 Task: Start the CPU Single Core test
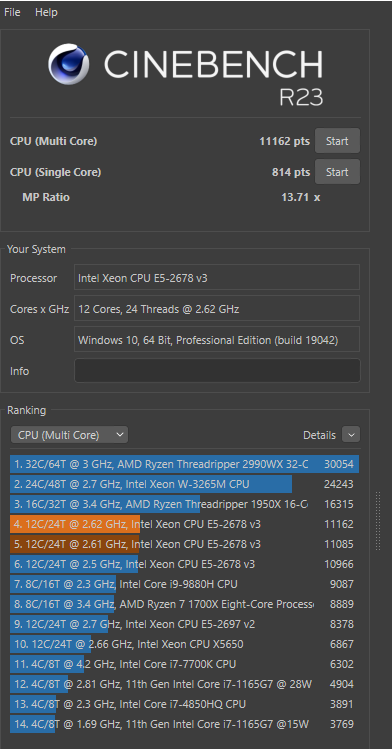coord(337,172)
